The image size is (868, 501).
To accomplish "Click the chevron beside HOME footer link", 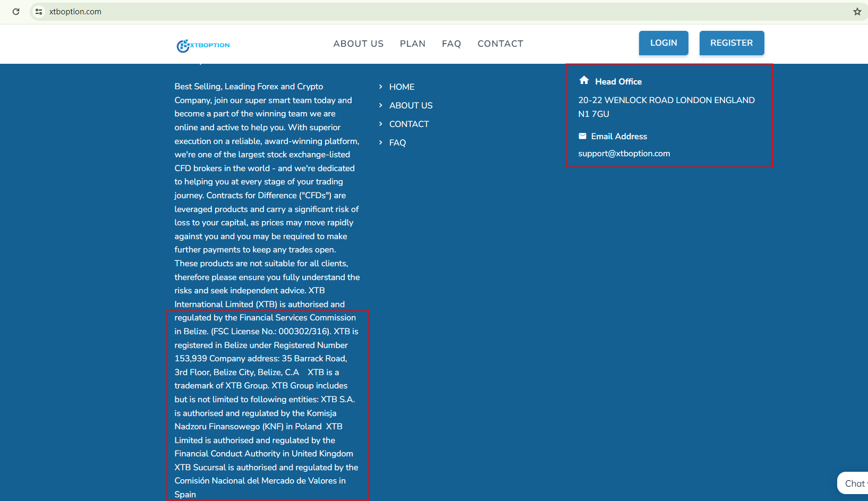I will coord(380,87).
